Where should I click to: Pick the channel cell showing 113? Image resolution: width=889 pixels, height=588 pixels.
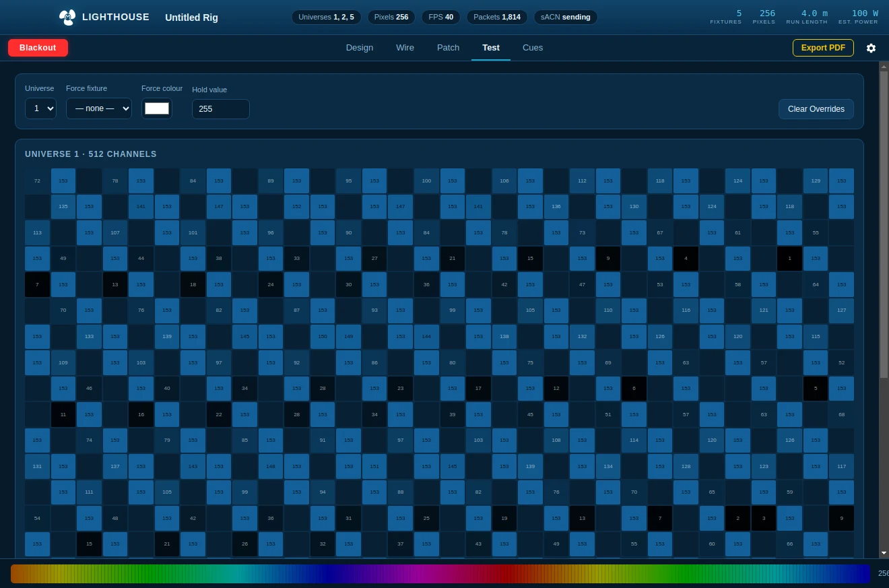point(37,233)
